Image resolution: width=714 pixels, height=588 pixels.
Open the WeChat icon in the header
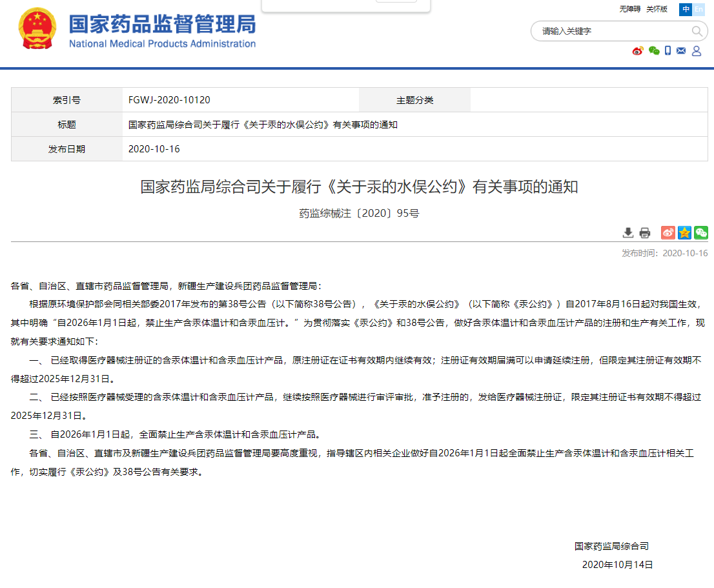654,51
